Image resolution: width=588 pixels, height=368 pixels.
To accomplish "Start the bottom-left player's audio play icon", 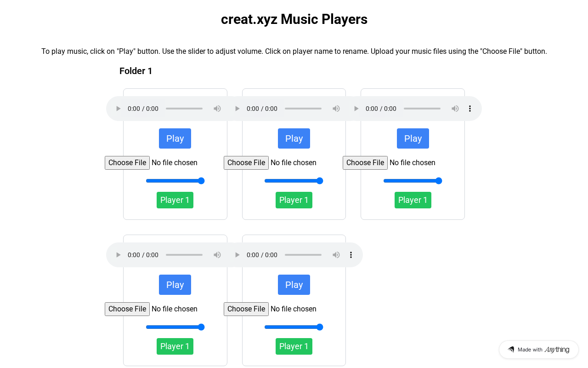I will click(118, 255).
